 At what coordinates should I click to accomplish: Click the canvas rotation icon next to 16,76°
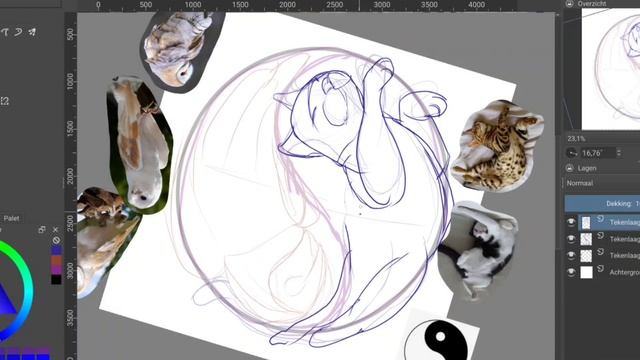point(572,153)
